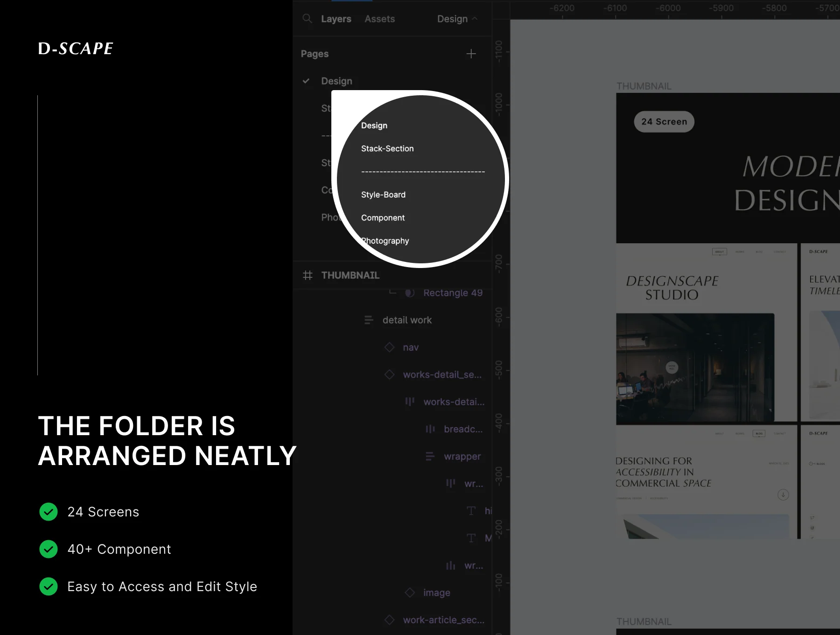The image size is (840, 635).
Task: Select Stack-Section page in magnified list
Action: [387, 148]
